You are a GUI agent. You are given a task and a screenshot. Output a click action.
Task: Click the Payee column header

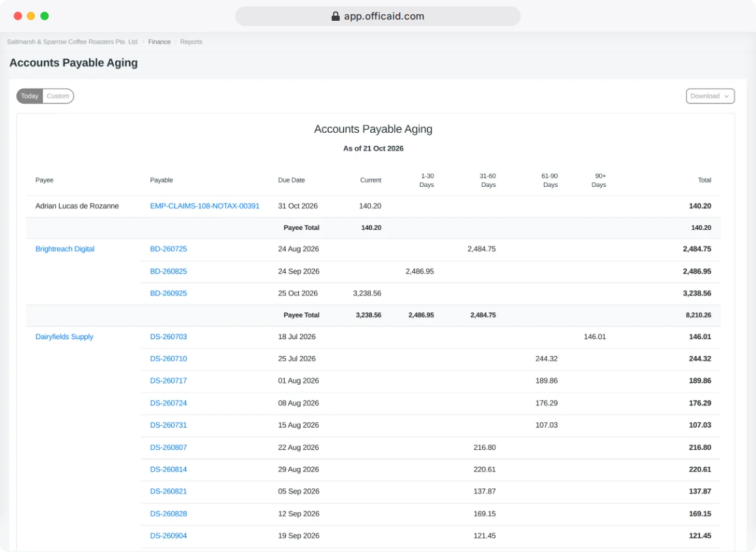click(x=44, y=180)
